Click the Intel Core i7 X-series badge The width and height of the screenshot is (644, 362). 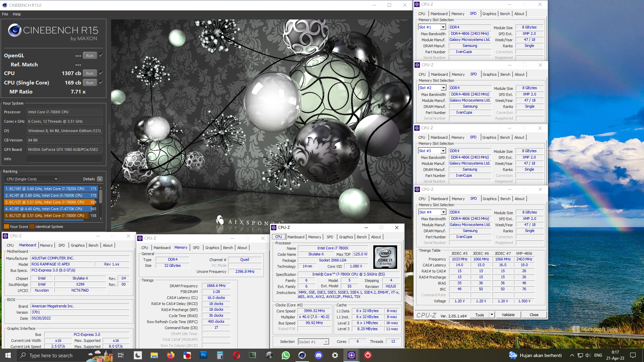click(385, 257)
